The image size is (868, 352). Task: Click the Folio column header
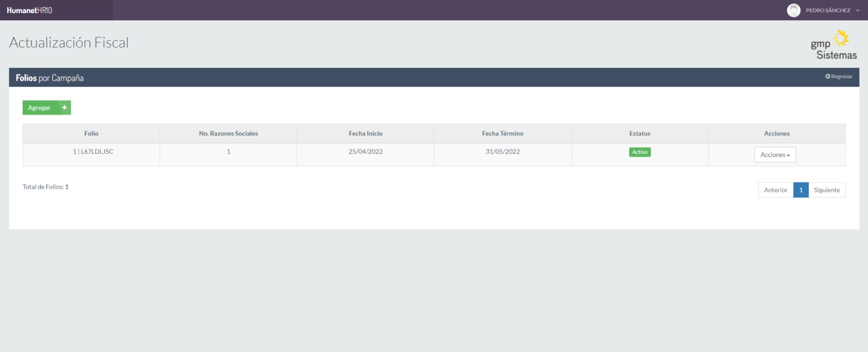[x=91, y=133]
